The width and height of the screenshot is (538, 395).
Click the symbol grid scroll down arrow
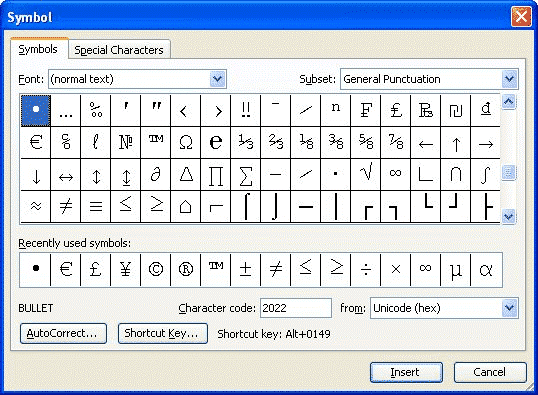click(x=508, y=217)
